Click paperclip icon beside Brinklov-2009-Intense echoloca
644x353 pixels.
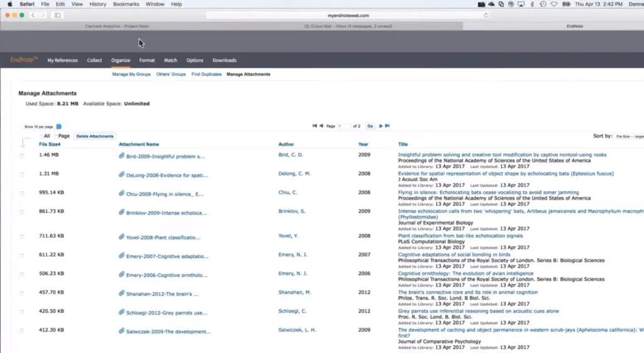(121, 212)
